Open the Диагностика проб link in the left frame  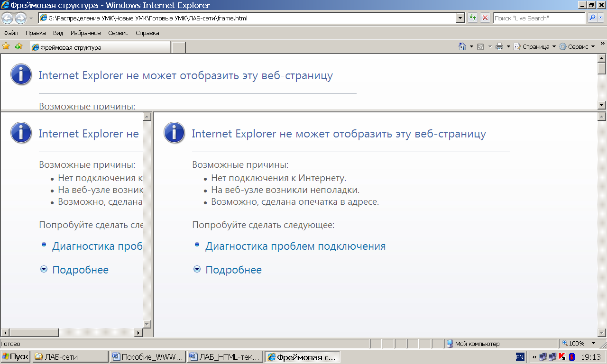(97, 246)
